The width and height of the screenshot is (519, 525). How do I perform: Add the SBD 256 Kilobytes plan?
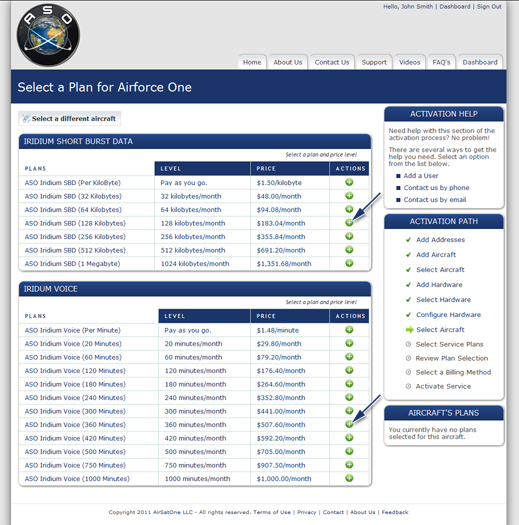pyautogui.click(x=349, y=236)
